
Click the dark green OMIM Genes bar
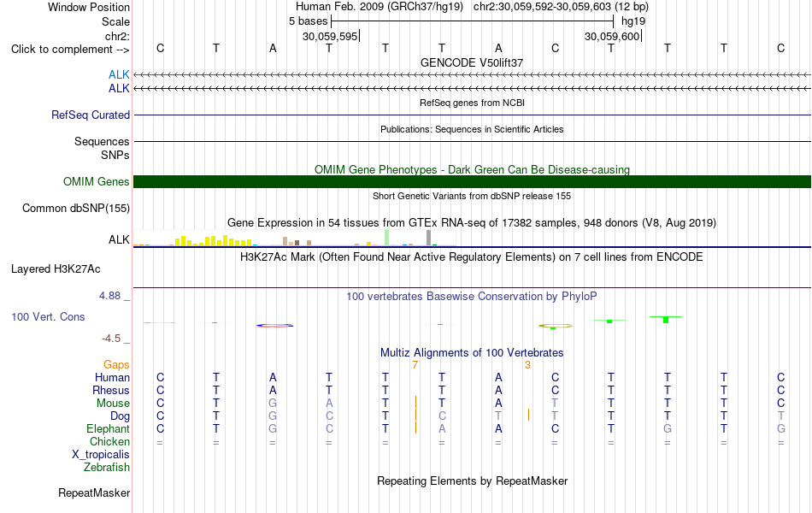[x=472, y=182]
